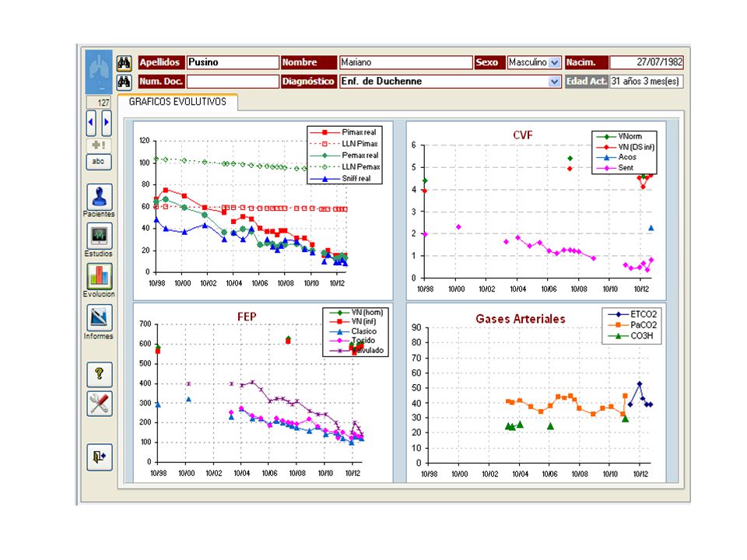Click the Sent legend entry
The width and height of the screenshot is (747, 560).
click(615, 168)
